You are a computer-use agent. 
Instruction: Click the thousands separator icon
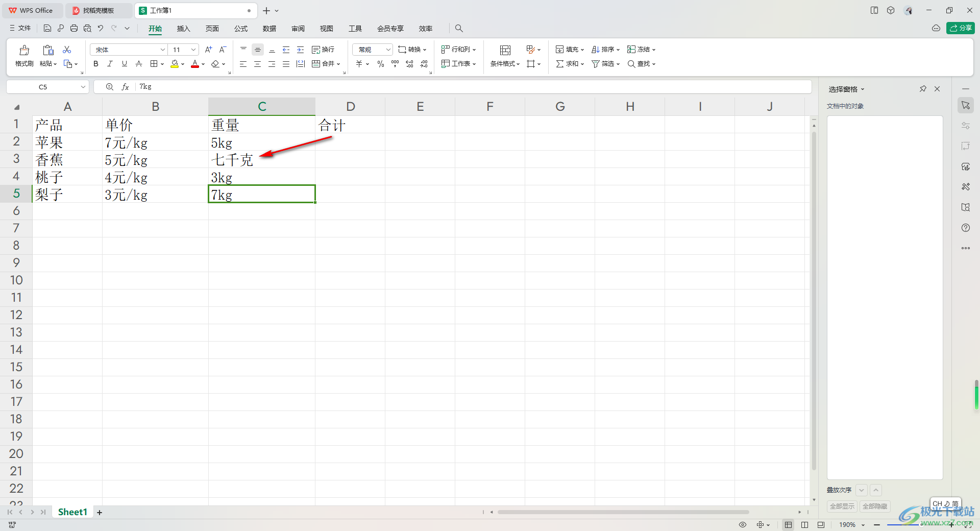(x=395, y=64)
